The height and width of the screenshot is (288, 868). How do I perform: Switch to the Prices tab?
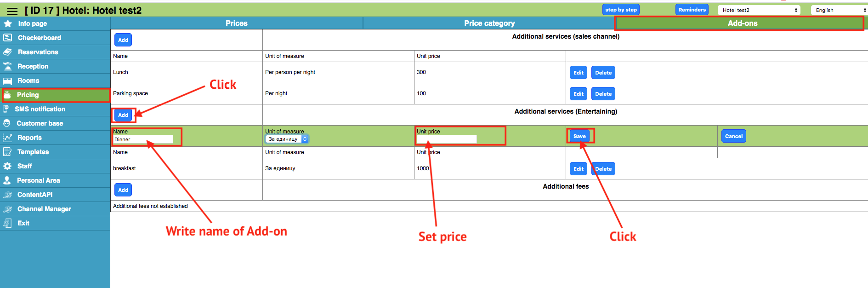[x=236, y=23]
